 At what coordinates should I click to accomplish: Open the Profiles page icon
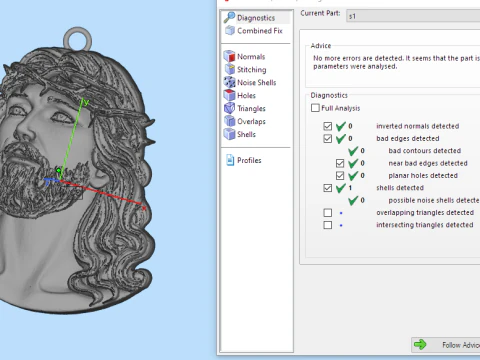coord(230,160)
